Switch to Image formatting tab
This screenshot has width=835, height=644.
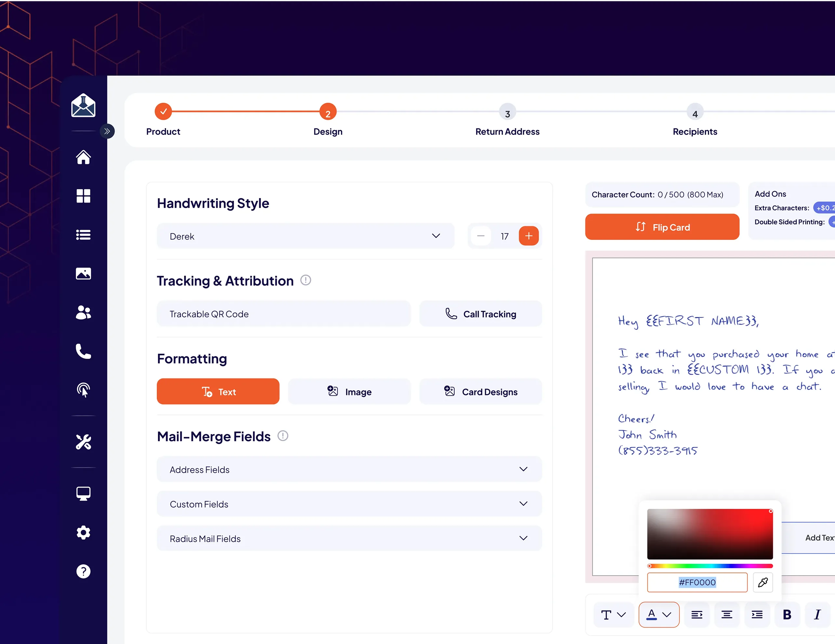[x=349, y=392]
